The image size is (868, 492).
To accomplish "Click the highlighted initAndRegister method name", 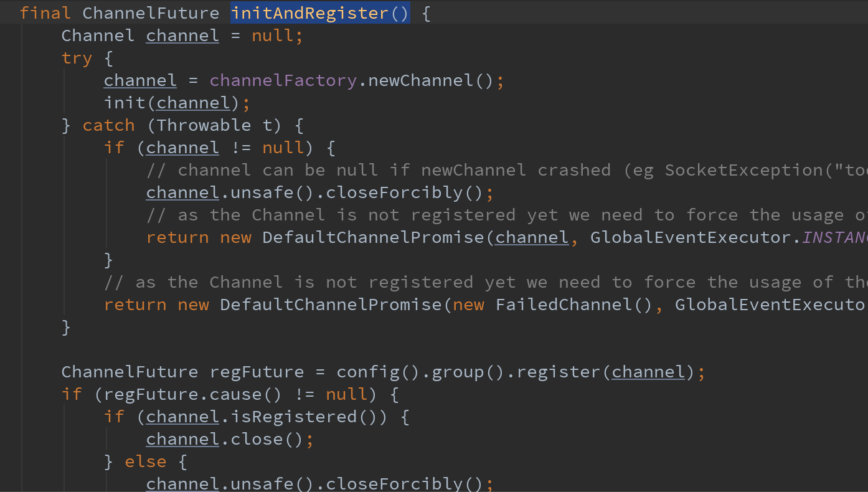I will pos(320,13).
